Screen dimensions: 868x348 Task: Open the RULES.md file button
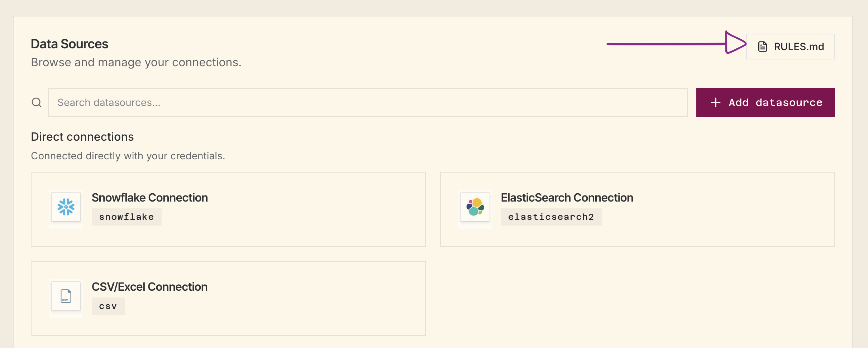791,47
